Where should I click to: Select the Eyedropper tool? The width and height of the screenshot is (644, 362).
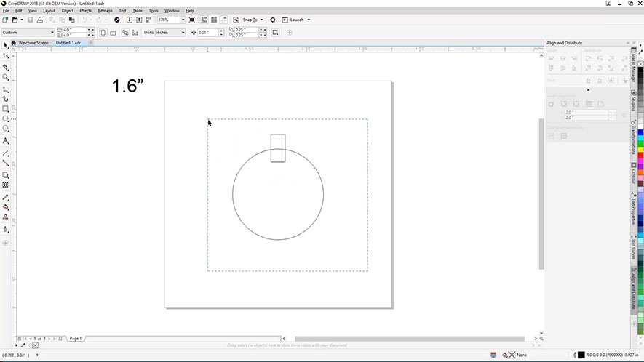point(6,197)
